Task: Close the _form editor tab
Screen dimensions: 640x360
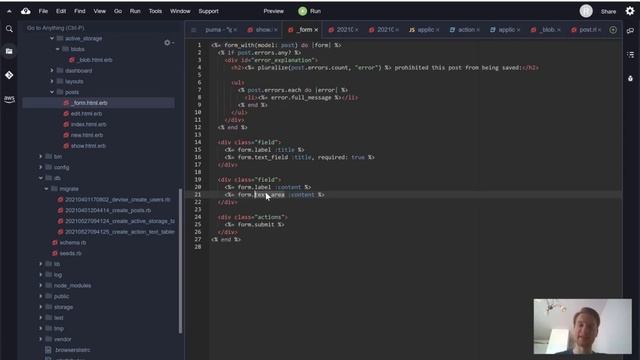Action: tap(316, 30)
